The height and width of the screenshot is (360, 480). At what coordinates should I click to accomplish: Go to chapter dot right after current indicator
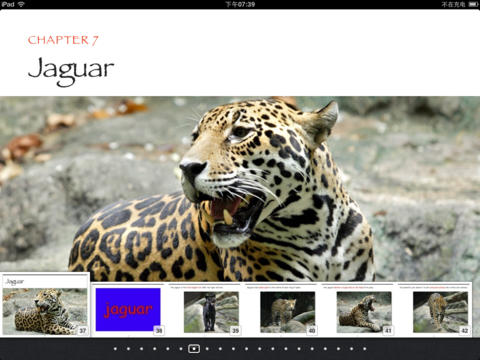207,349
